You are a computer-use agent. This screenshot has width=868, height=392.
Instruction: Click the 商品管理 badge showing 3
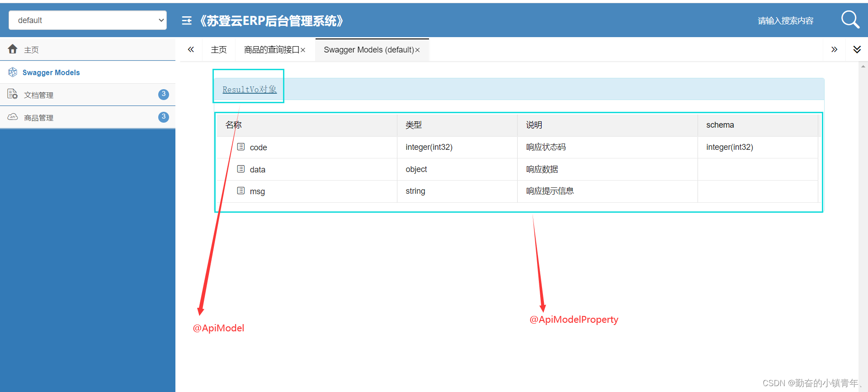pos(164,117)
